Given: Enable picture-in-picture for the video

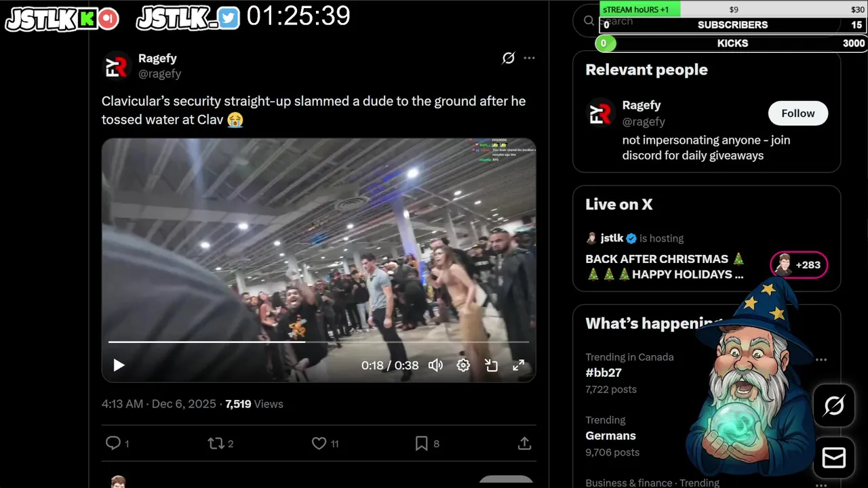Looking at the screenshot, I should point(491,365).
